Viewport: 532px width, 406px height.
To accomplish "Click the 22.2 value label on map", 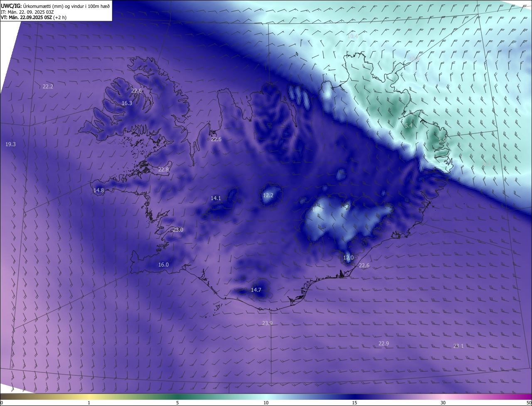I will pyautogui.click(x=48, y=86).
